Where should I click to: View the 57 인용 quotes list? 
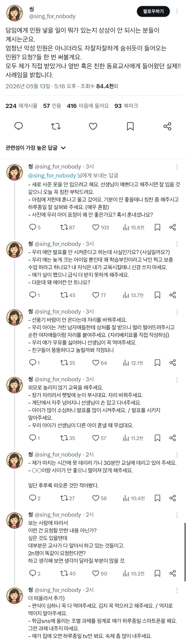point(52,106)
